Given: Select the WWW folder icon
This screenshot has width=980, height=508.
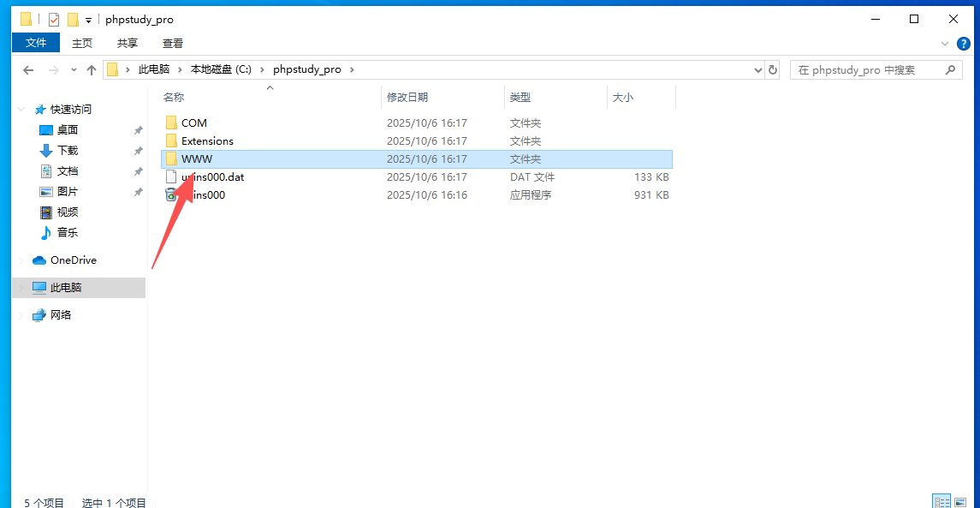Looking at the screenshot, I should coord(171,158).
